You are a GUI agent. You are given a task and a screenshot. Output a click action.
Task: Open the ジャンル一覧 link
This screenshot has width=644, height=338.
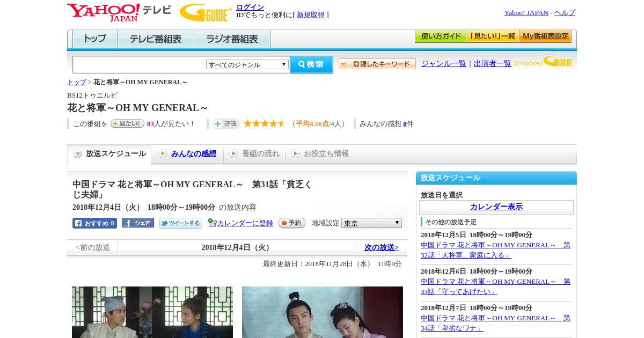pyautogui.click(x=444, y=63)
